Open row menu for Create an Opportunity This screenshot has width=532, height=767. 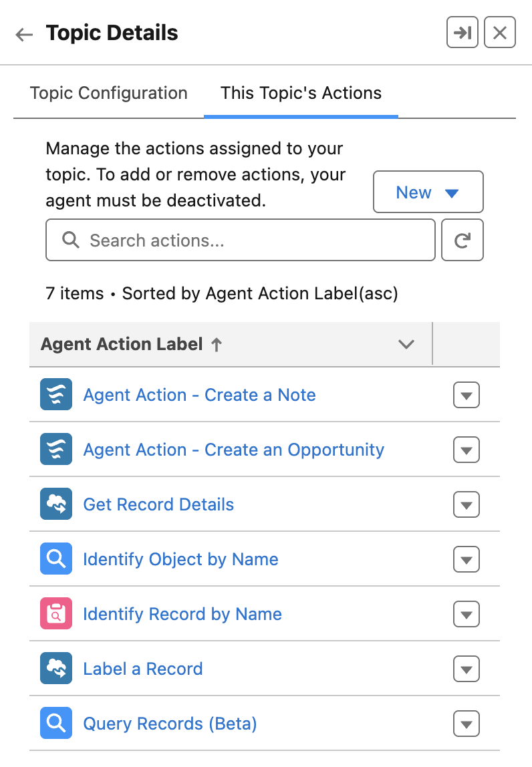click(x=467, y=450)
